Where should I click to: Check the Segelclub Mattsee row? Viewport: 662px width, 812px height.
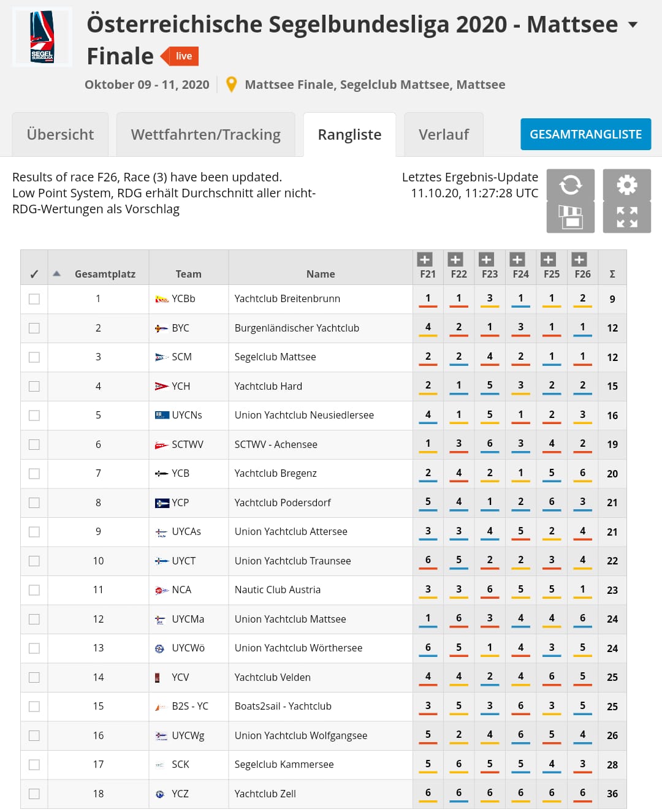coord(34,357)
